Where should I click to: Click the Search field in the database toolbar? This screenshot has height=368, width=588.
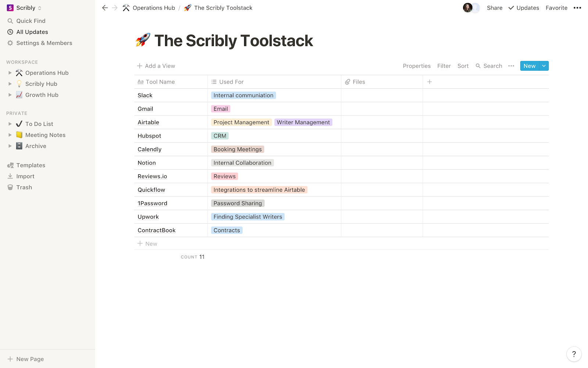pyautogui.click(x=489, y=66)
